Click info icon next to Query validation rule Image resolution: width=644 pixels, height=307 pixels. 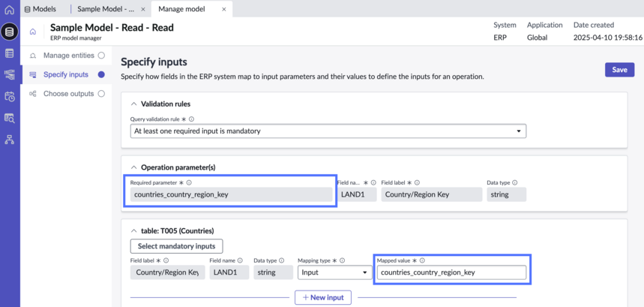point(191,119)
